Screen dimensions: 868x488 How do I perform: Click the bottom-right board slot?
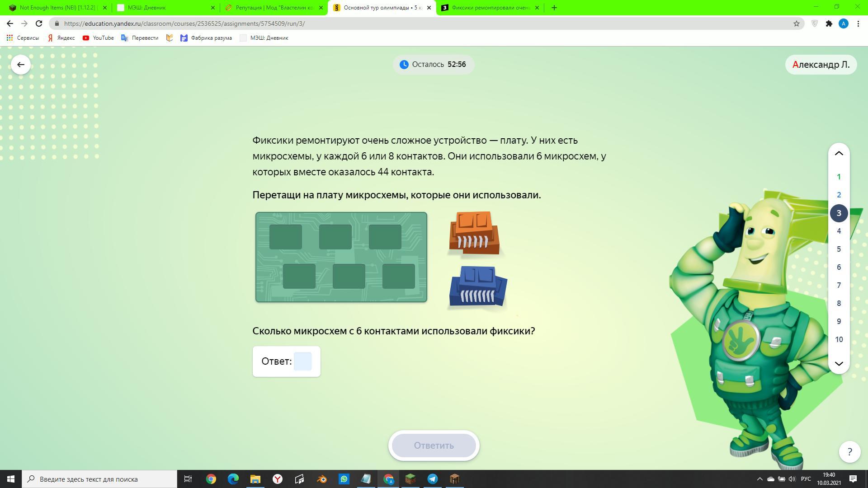pos(399,276)
